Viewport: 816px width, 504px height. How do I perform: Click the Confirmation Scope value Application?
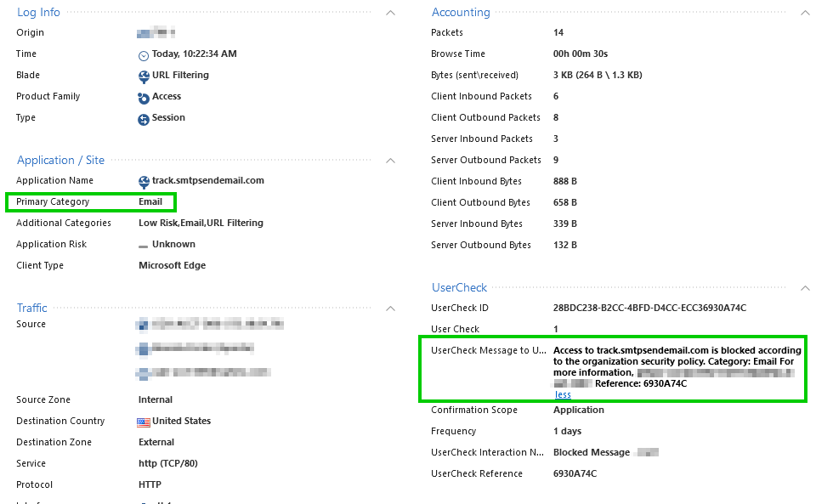(577, 410)
